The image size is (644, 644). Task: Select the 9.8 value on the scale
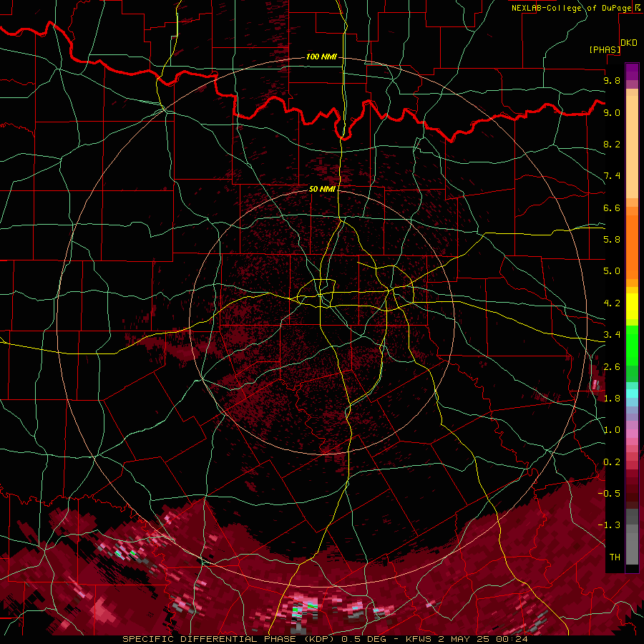point(612,80)
